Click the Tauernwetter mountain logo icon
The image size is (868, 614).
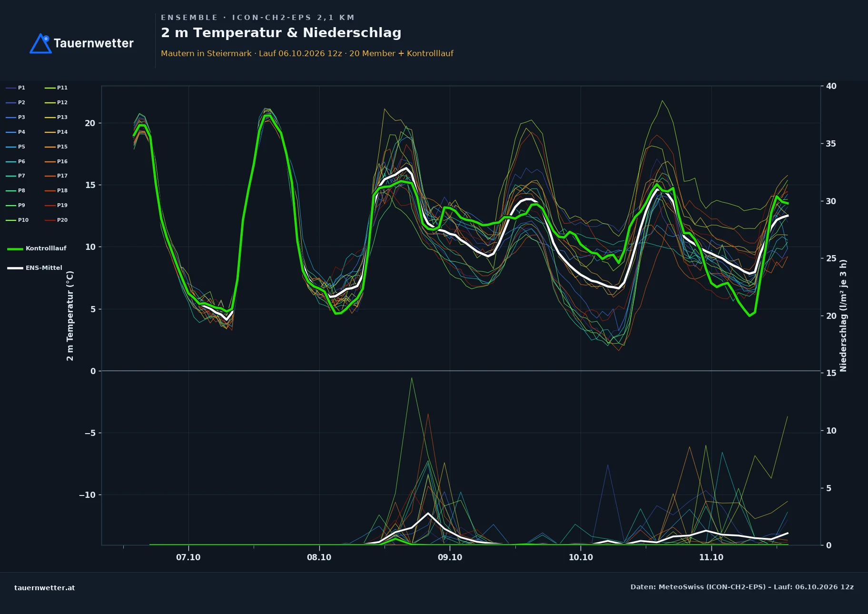click(x=40, y=43)
